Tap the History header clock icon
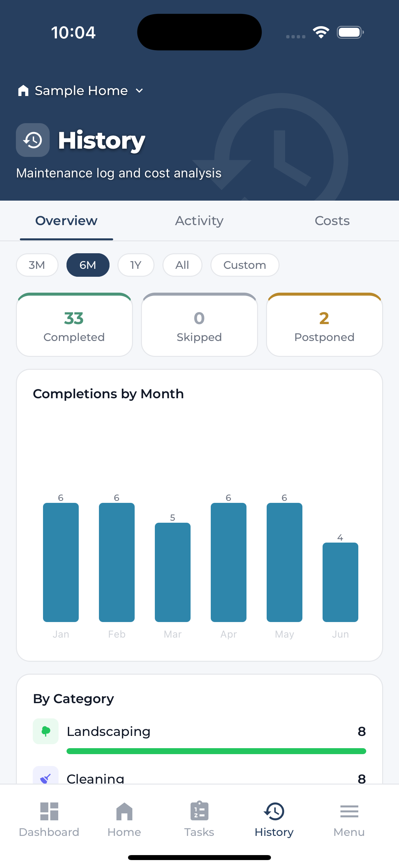The image size is (399, 868). point(33,140)
